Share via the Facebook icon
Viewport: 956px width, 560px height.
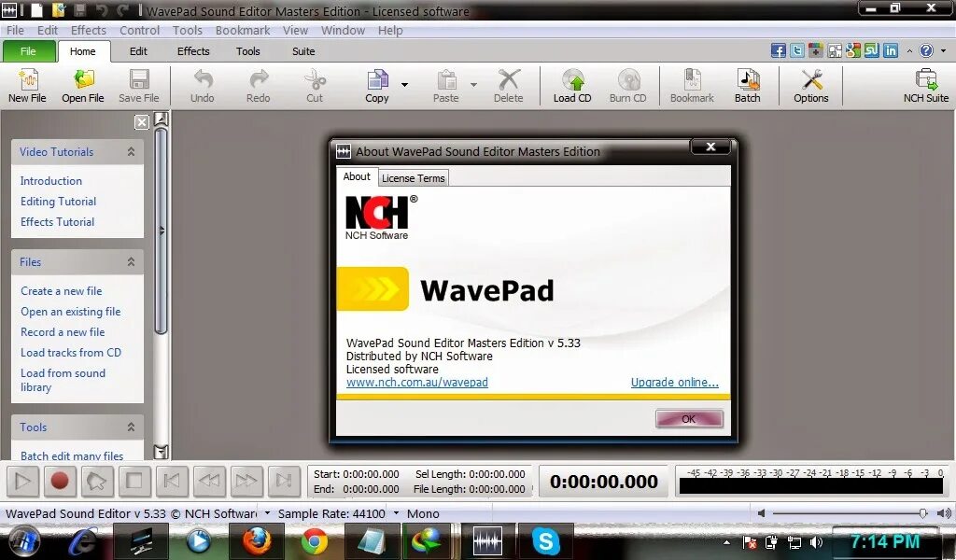point(778,50)
